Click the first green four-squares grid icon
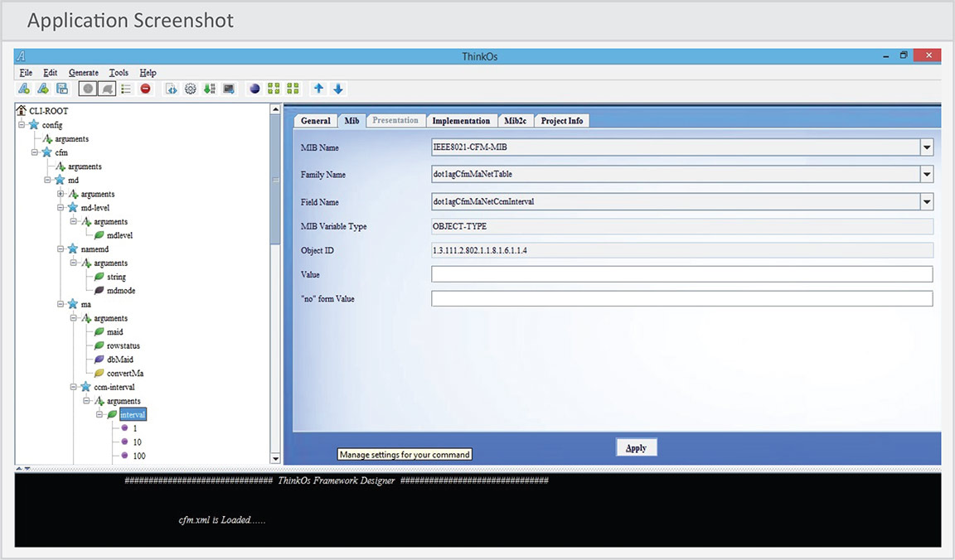The image size is (955, 560). [x=274, y=89]
